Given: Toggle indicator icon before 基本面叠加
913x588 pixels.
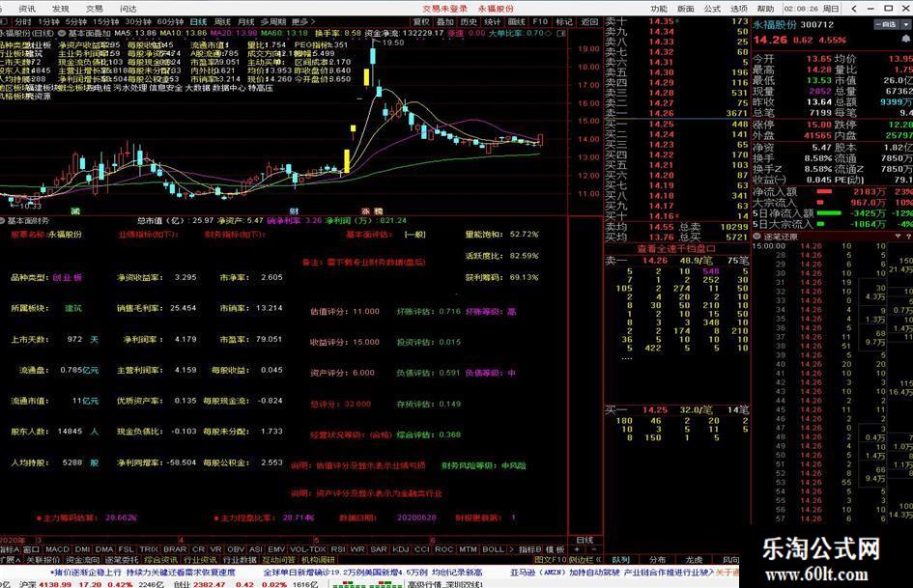Looking at the screenshot, I should 62,33.
